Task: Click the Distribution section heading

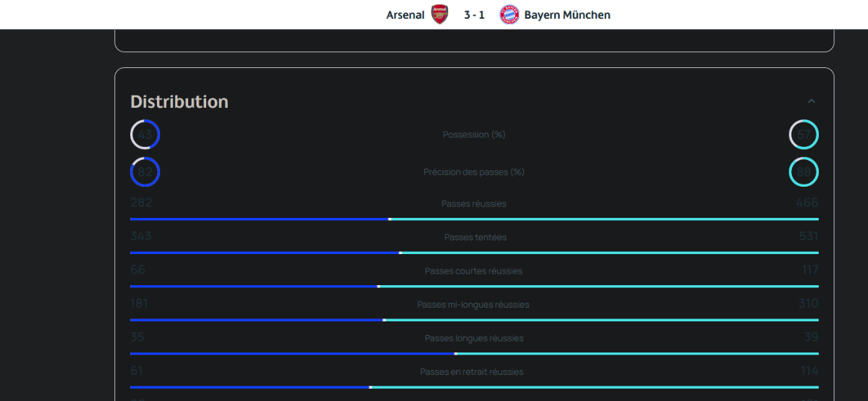Action: point(179,102)
